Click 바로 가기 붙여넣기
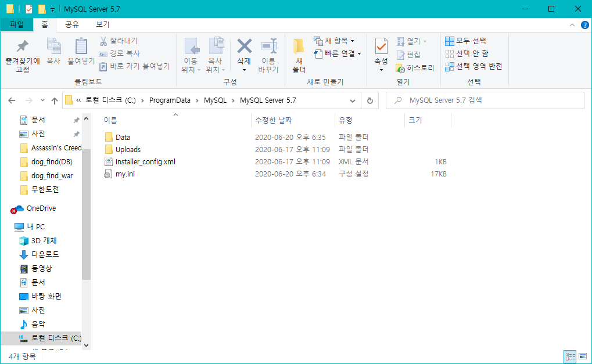 coord(134,66)
